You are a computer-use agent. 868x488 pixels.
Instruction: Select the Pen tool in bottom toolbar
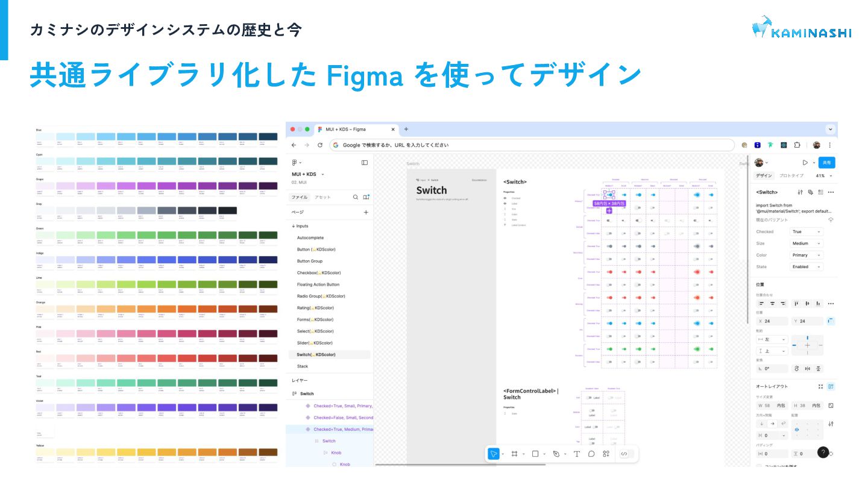pos(556,454)
